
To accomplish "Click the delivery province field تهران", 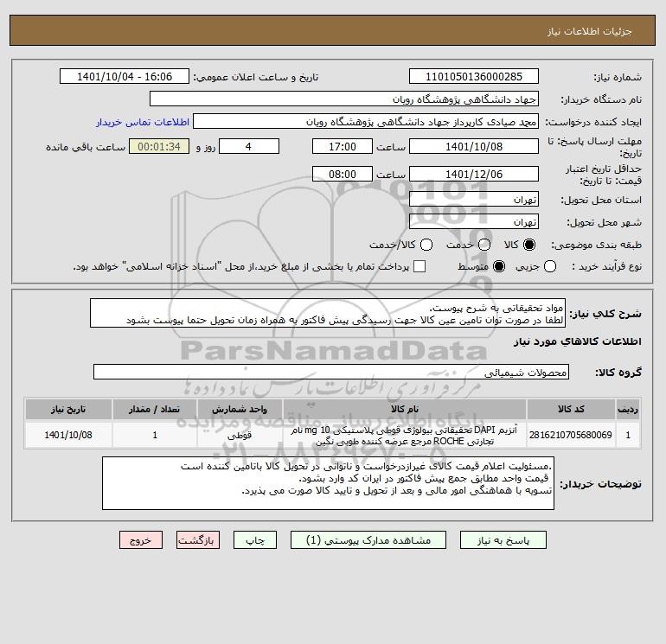I will (474, 199).
